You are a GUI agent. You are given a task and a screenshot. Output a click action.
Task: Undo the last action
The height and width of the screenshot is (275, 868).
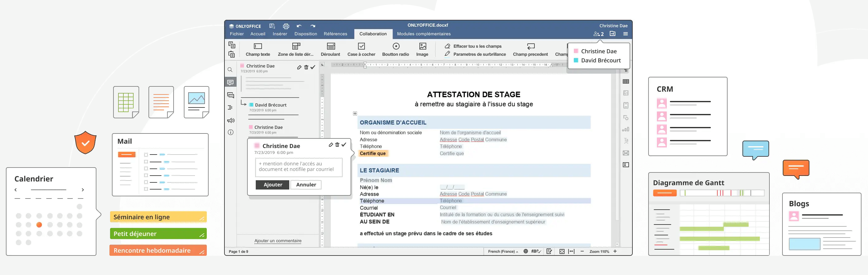pyautogui.click(x=299, y=26)
